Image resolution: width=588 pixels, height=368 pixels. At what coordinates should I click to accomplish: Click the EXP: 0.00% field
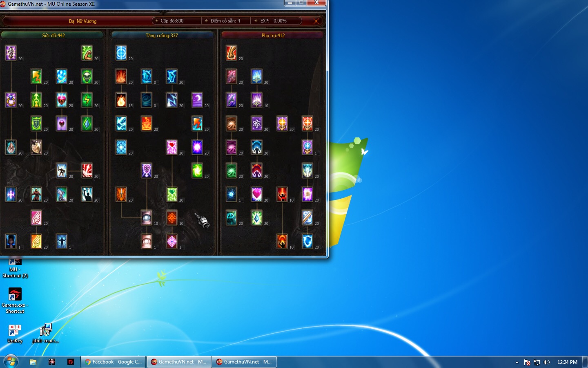pos(276,21)
